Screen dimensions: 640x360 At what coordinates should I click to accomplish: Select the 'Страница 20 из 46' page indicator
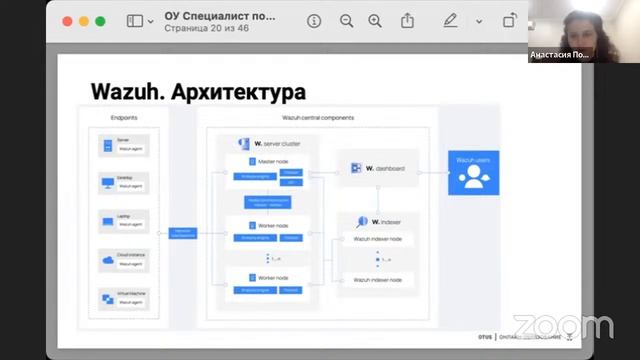point(207,28)
